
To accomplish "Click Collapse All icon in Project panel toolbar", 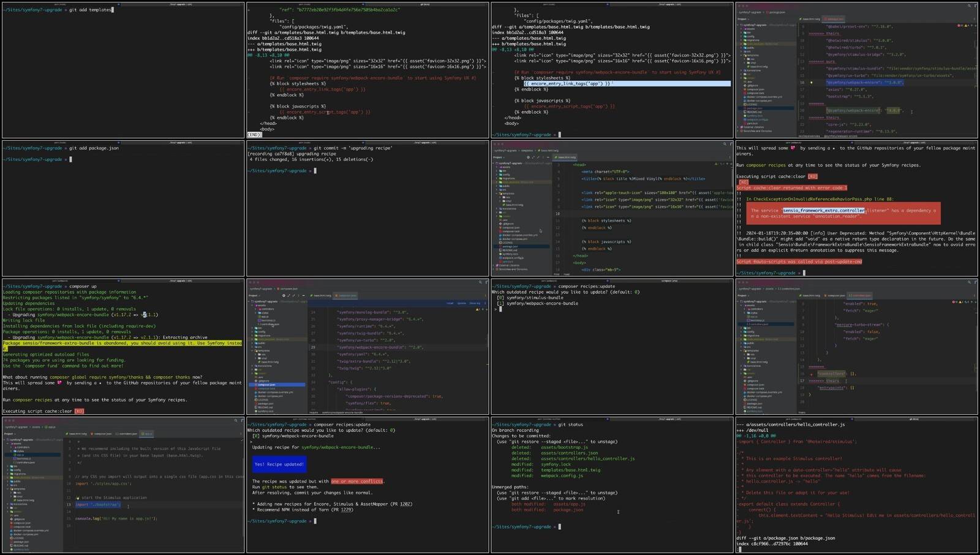I will [x=293, y=295].
